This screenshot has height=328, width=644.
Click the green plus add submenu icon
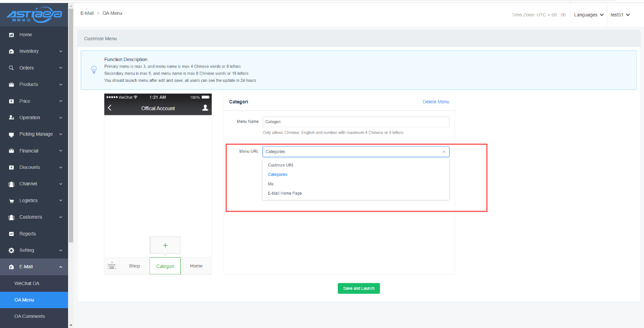[x=165, y=245]
